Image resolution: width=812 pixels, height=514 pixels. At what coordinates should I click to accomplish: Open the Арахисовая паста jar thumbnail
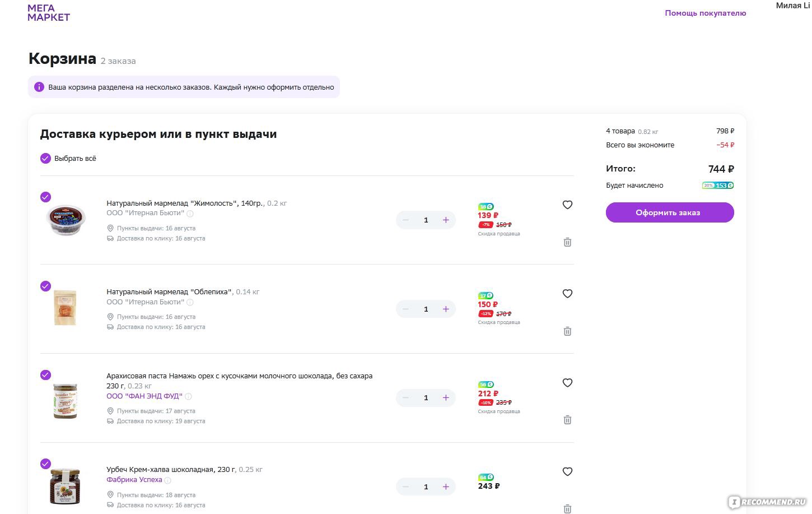(x=65, y=401)
